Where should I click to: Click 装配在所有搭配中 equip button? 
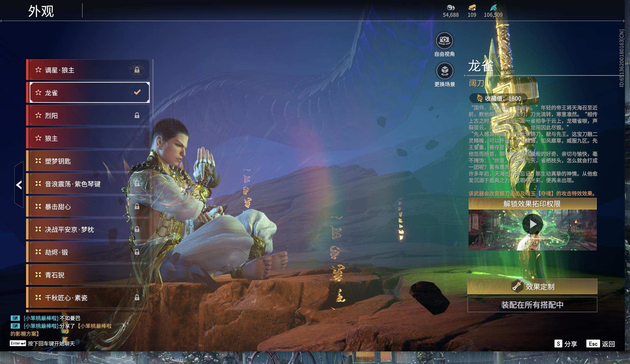[x=532, y=304]
